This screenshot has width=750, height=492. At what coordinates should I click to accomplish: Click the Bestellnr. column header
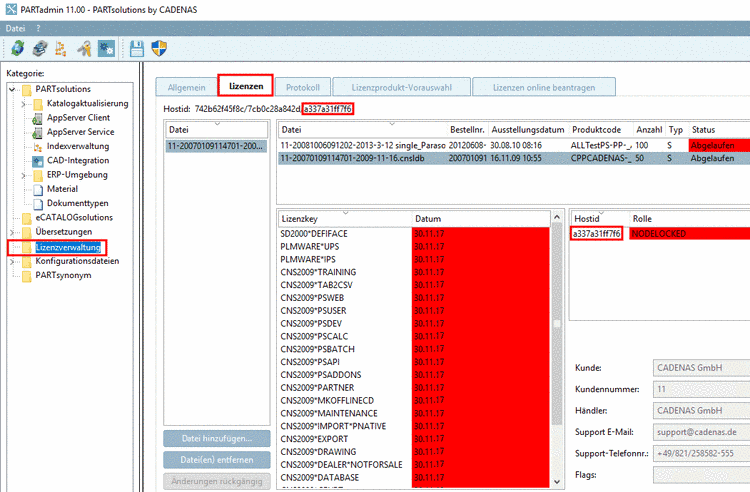tap(467, 130)
